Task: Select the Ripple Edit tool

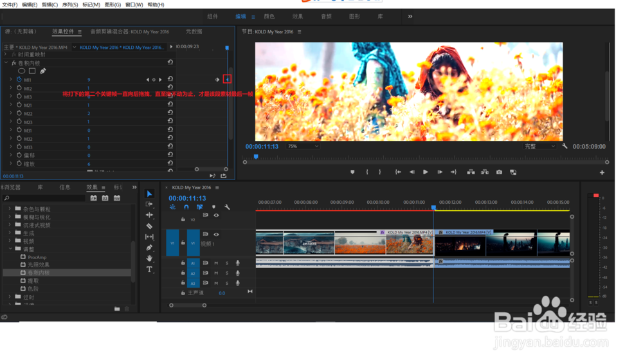Action: (149, 215)
